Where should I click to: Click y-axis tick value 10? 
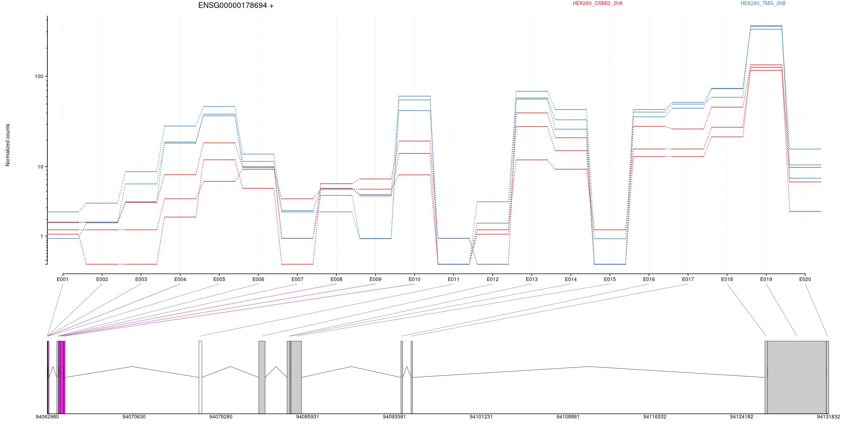40,167
